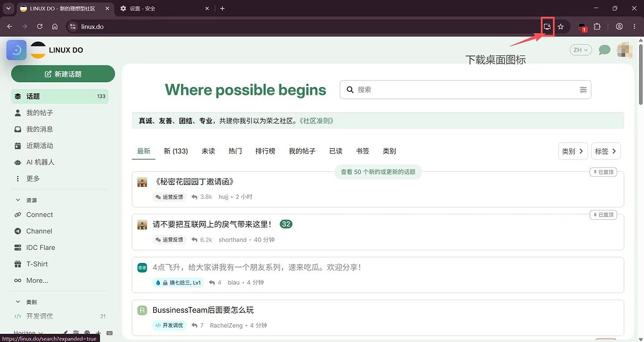The height and width of the screenshot is (342, 644).
Task: Open the browser profile icon
Action: point(619,27)
